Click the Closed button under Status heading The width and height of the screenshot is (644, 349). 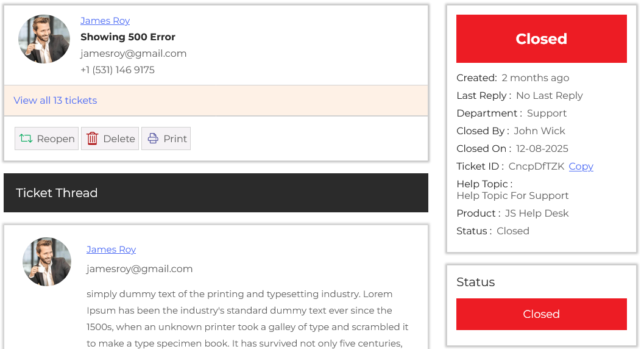click(541, 314)
